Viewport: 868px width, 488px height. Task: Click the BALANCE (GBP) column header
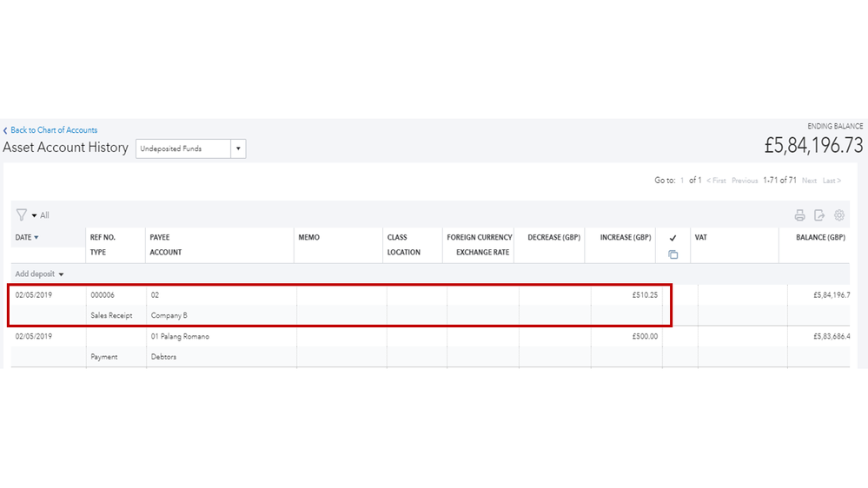tap(820, 237)
